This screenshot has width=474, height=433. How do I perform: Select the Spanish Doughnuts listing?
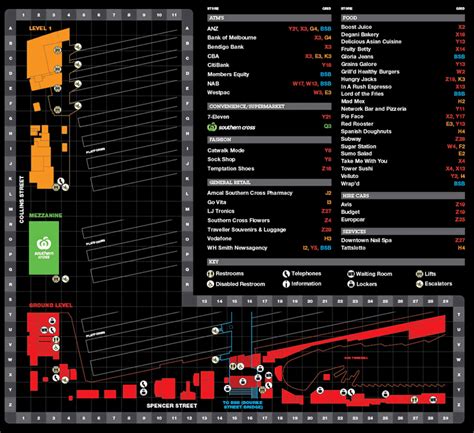click(x=403, y=131)
